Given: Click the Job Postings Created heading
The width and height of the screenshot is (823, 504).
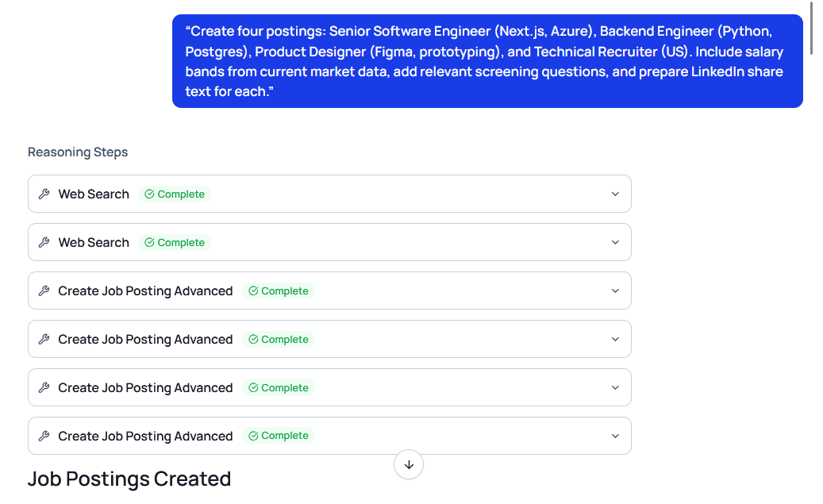Looking at the screenshot, I should click(129, 479).
